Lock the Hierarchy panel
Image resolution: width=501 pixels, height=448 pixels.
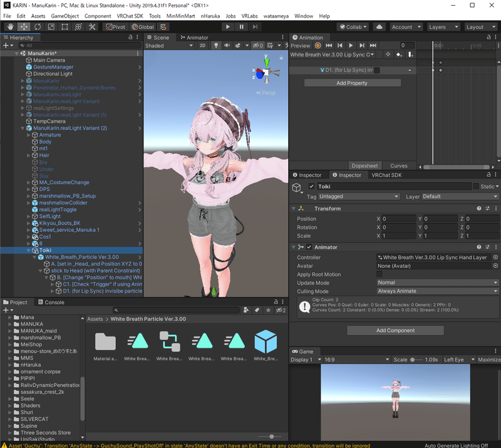click(x=130, y=37)
